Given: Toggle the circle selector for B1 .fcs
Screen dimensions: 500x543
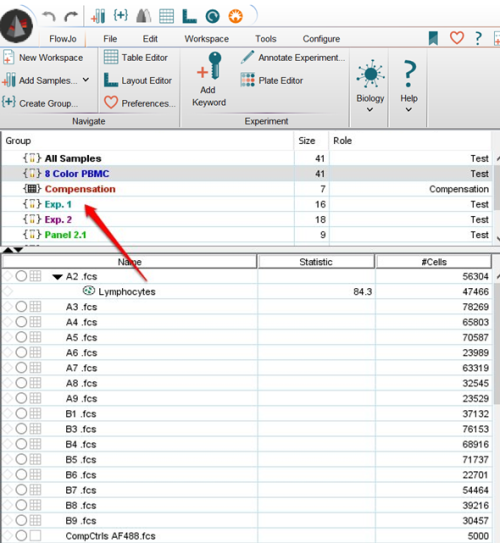Looking at the screenshot, I should (x=21, y=413).
